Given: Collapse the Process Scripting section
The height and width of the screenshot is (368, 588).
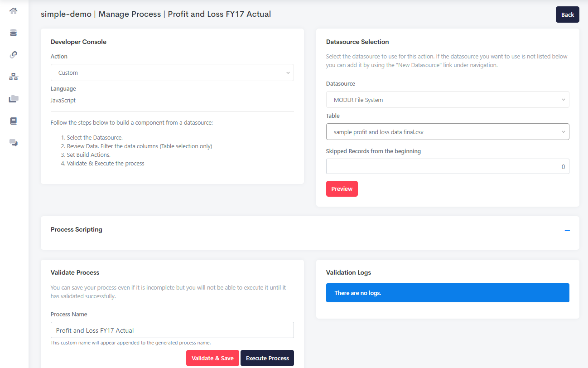Looking at the screenshot, I should (567, 230).
